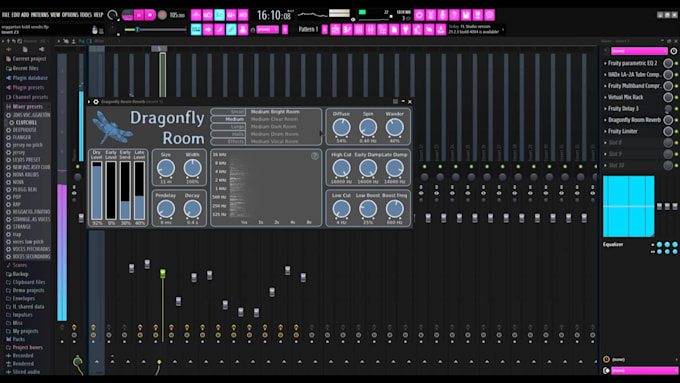Click the Play transport button
The width and height of the screenshot is (680, 383).
click(139, 15)
